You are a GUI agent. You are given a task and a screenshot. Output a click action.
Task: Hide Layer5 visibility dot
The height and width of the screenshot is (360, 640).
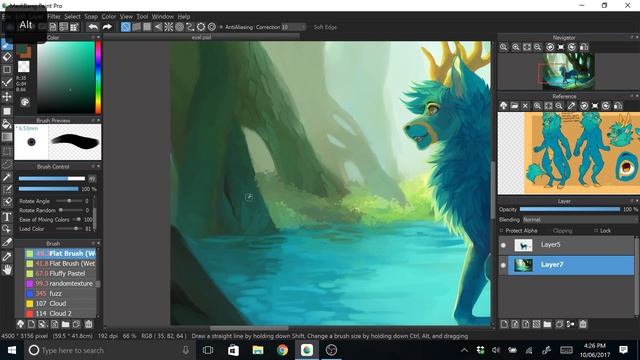point(503,245)
